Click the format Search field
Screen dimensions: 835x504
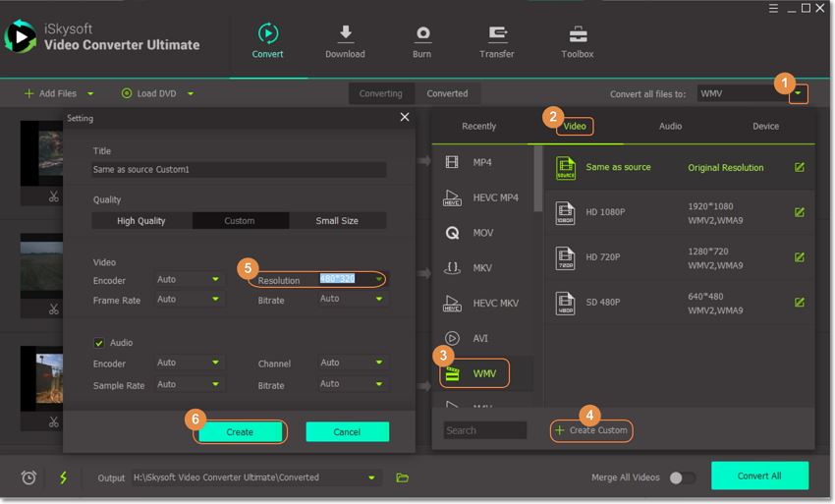coord(485,430)
